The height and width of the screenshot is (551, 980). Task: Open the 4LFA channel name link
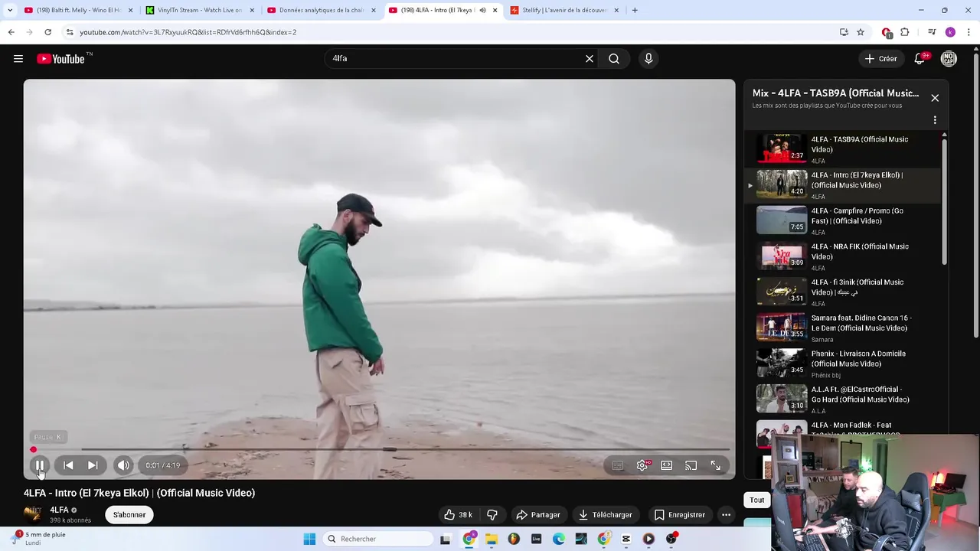pos(59,510)
